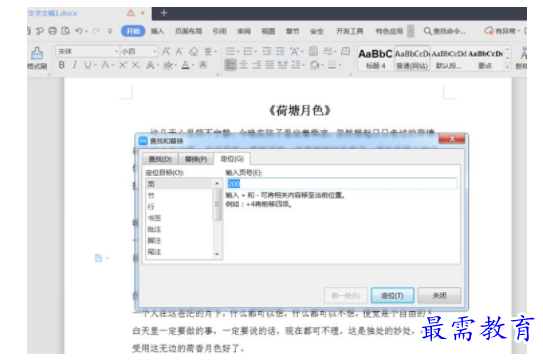Open the 特色应用 ribbon tab

click(x=389, y=31)
